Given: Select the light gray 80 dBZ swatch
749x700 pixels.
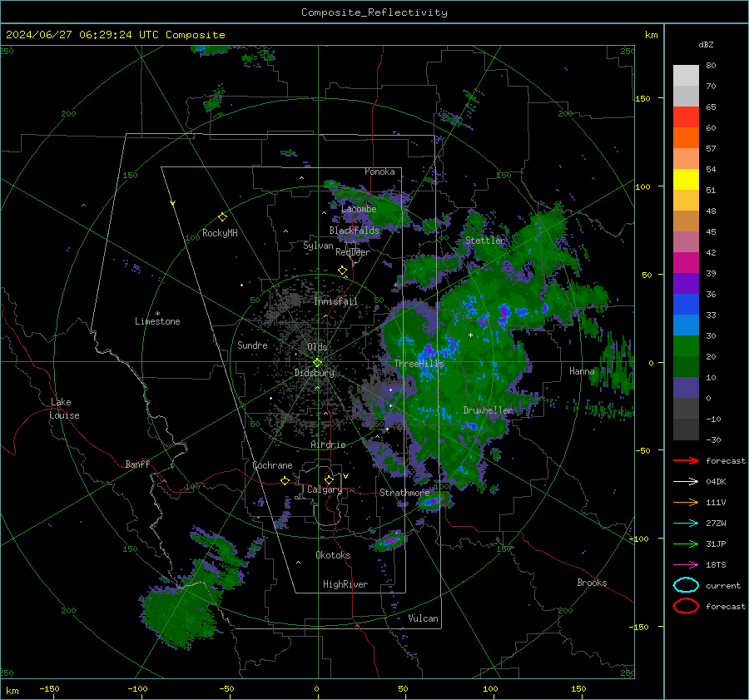Looking at the screenshot, I should (686, 75).
